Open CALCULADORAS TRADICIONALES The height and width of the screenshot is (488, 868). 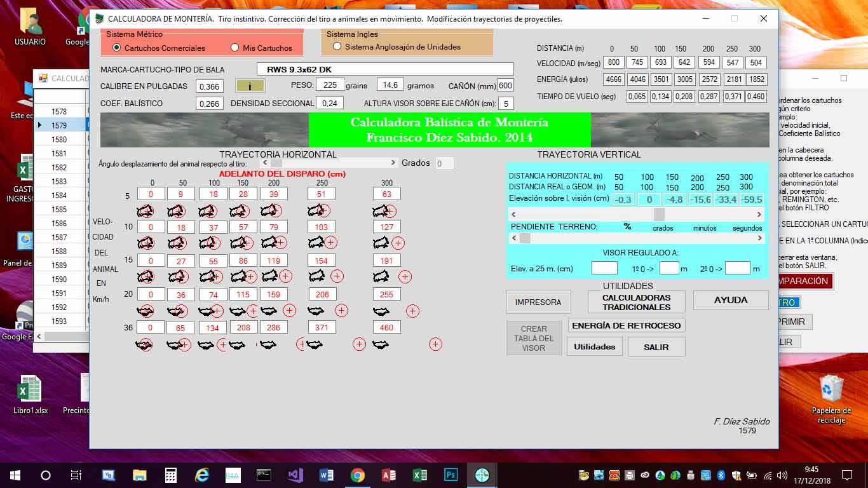(x=636, y=302)
